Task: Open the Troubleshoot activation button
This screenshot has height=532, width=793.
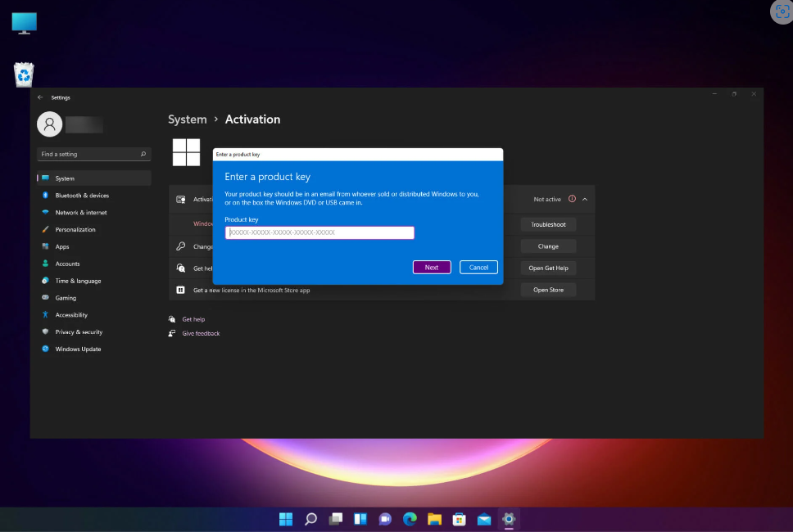Action: pos(548,224)
